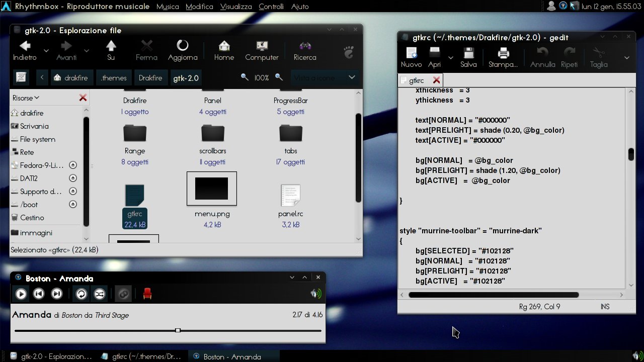Unmount the /boot volume

coord(72,204)
